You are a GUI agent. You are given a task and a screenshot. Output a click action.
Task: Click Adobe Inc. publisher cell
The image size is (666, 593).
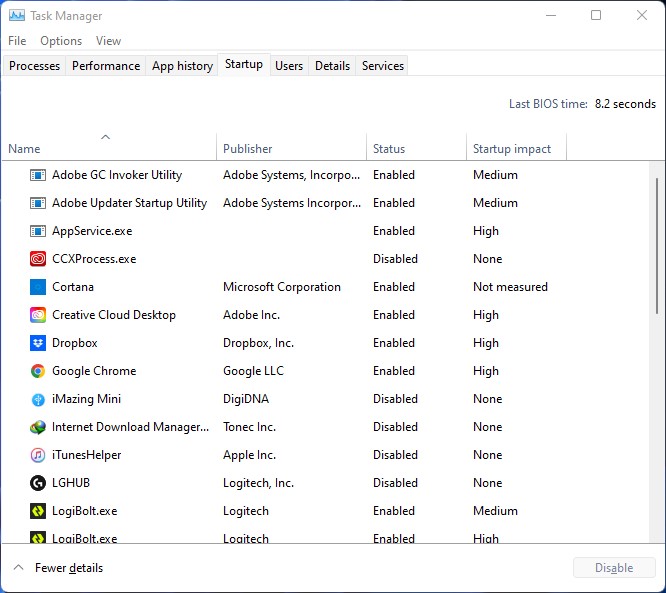251,315
